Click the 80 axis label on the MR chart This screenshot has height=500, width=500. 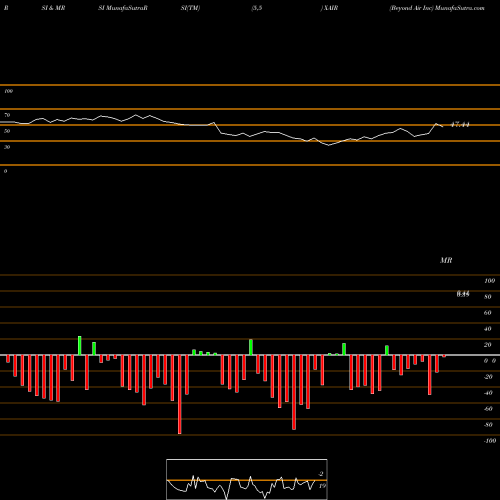tap(488, 297)
